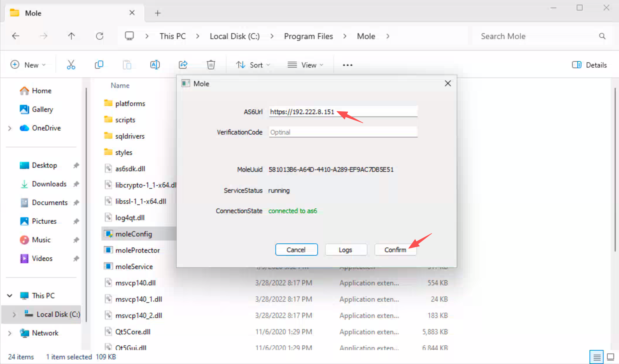Screen dimensions: 619x364
Task: Click the Cut scissors icon
Action: (71, 65)
